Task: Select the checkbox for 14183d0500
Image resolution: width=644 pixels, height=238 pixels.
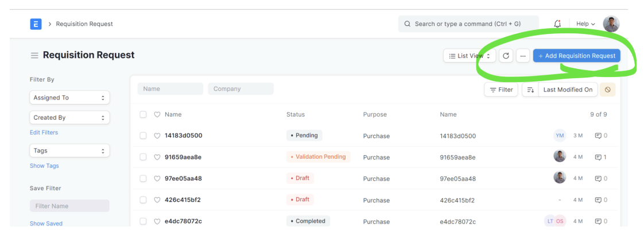Action: 143,136
